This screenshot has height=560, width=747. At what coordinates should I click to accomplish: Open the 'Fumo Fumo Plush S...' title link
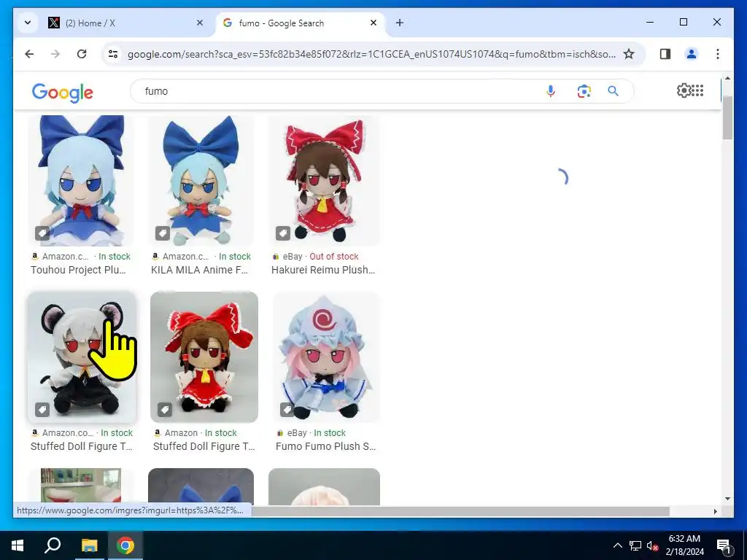click(326, 447)
